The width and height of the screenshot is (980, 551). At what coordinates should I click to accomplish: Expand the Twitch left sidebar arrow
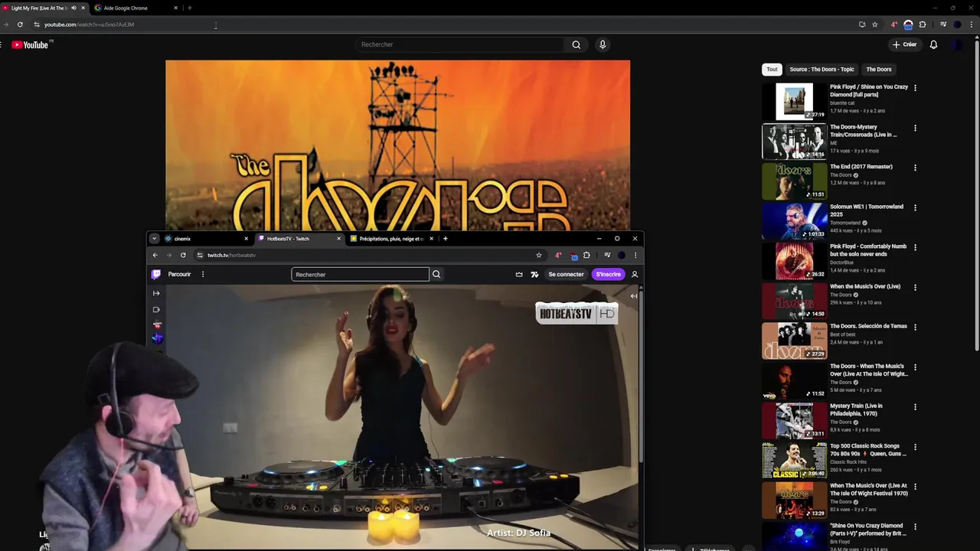tap(156, 293)
